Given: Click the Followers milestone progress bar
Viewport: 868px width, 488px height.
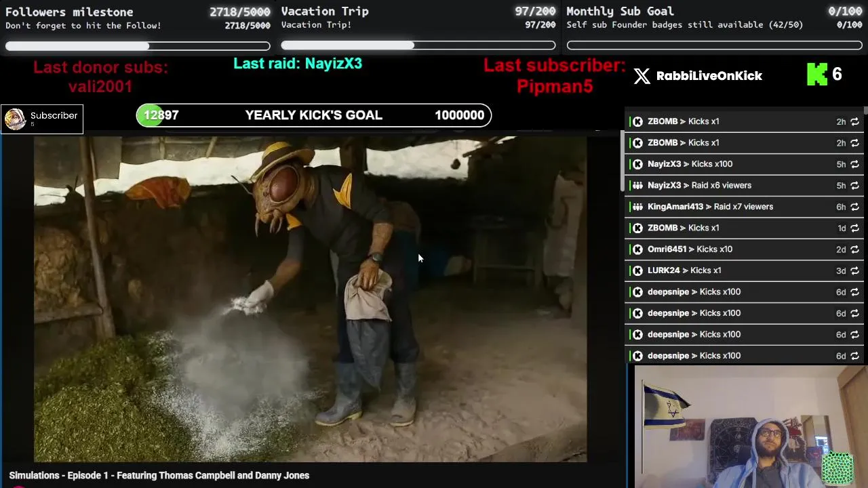Looking at the screenshot, I should pyautogui.click(x=138, y=46).
